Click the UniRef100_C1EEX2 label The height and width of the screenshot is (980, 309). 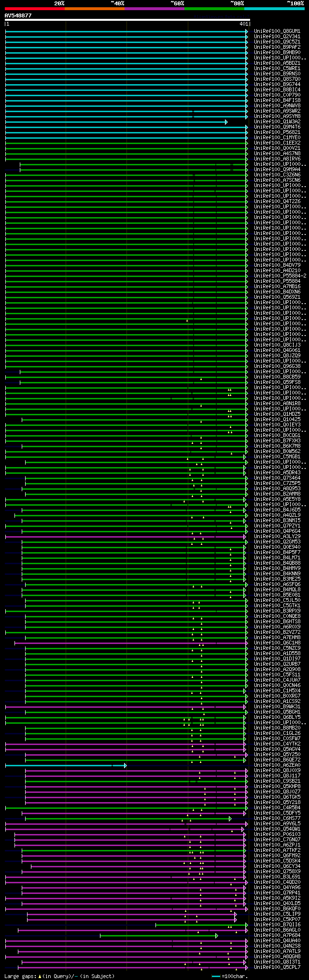277,143
